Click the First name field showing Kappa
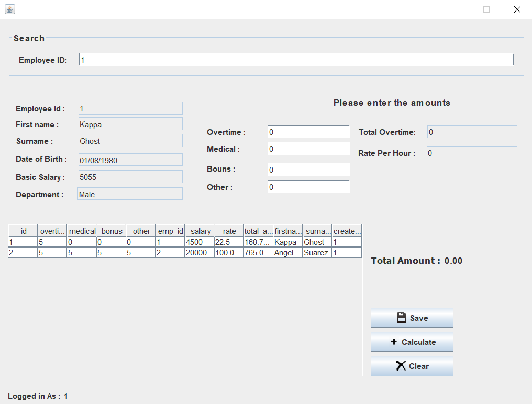The image size is (532, 404). coord(130,124)
